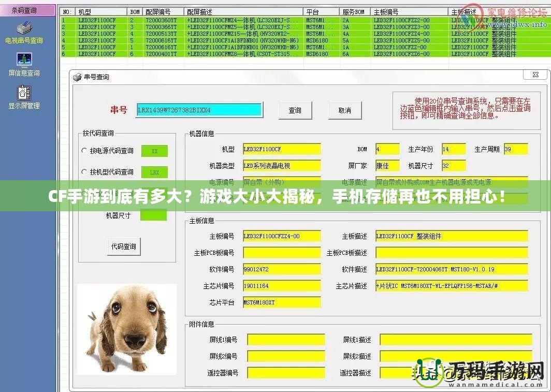Select table cell LED32F1100CFZZ3-00

[410, 27]
